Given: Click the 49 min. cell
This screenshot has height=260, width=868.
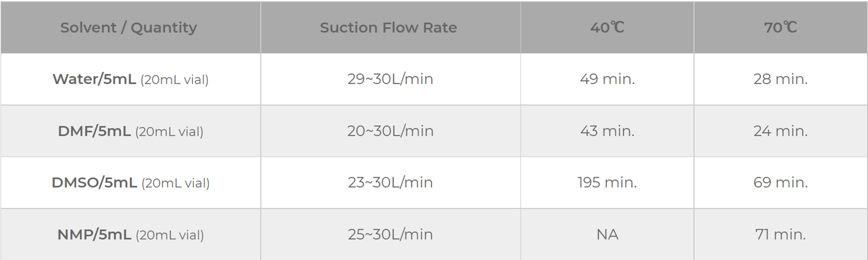Looking at the screenshot, I should point(607,79).
